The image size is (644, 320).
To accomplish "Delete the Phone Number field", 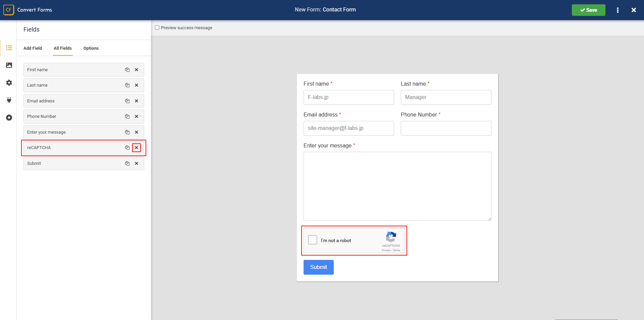I will pos(137,116).
